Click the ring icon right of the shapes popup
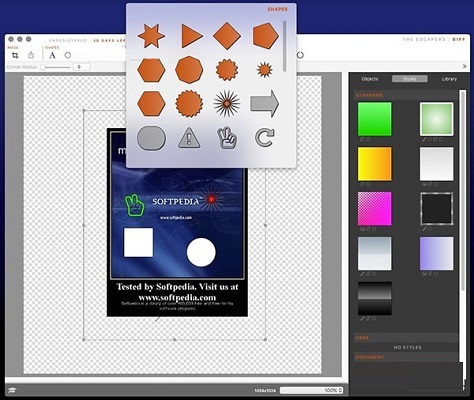Screen dimensions: 474x400 300,55
